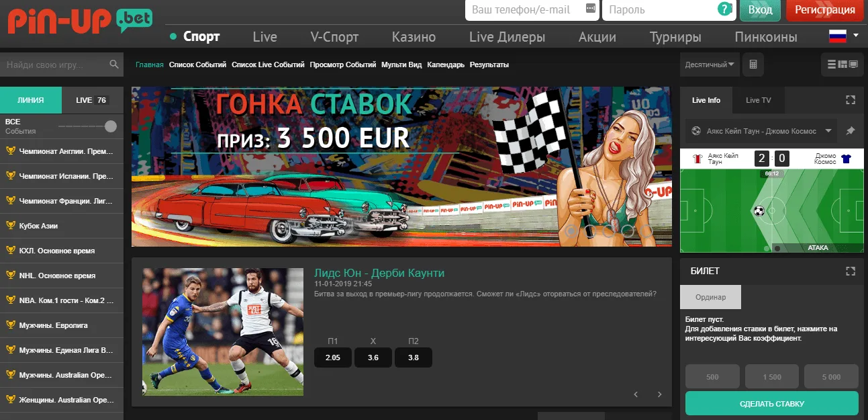Open the betting calculator icon
This screenshot has height=420, width=868.
point(753,65)
